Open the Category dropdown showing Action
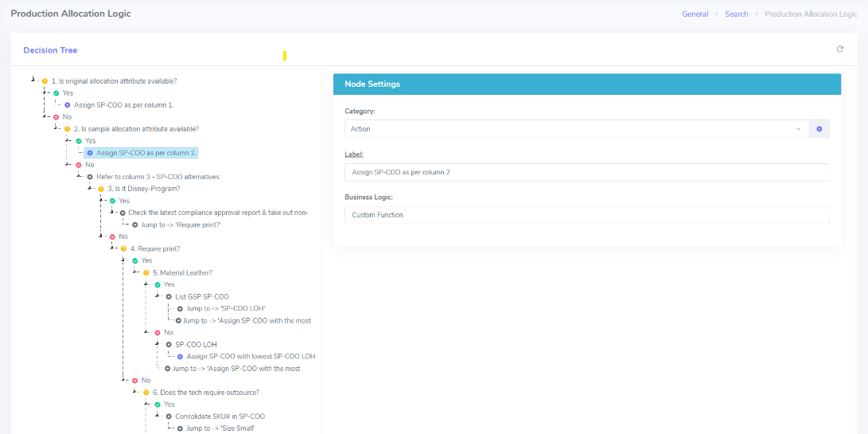Image resolution: width=868 pixels, height=434 pixels. click(x=576, y=129)
